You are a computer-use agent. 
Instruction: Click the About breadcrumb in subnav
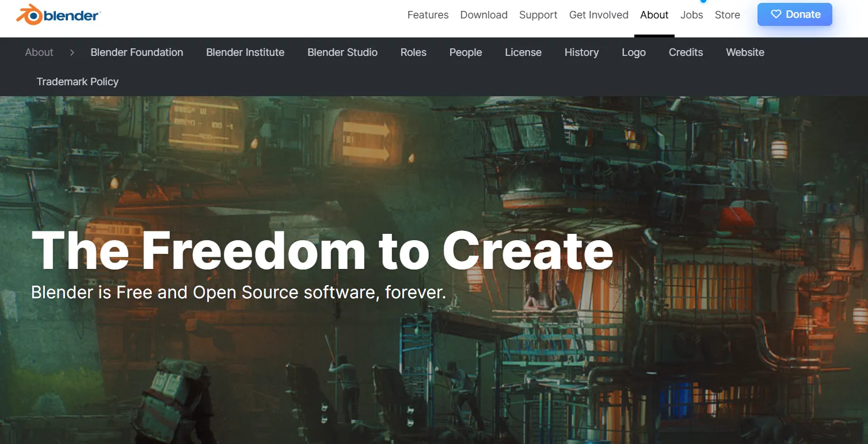(39, 52)
